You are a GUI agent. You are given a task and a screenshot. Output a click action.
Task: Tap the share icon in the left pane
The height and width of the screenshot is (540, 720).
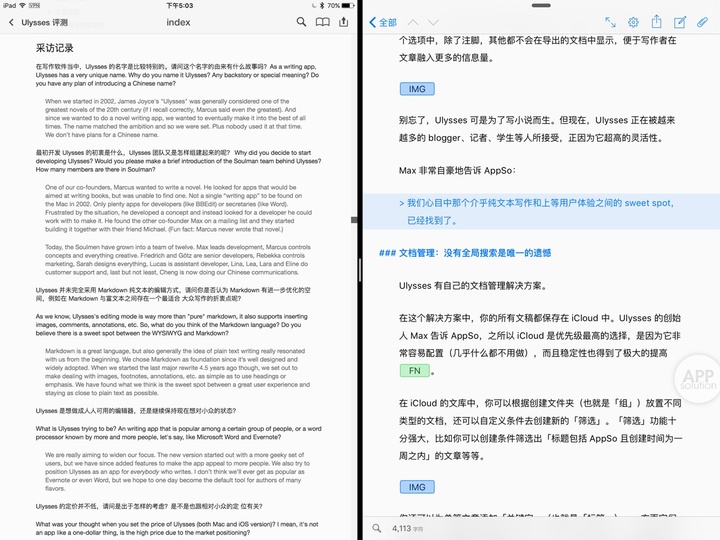tap(345, 21)
